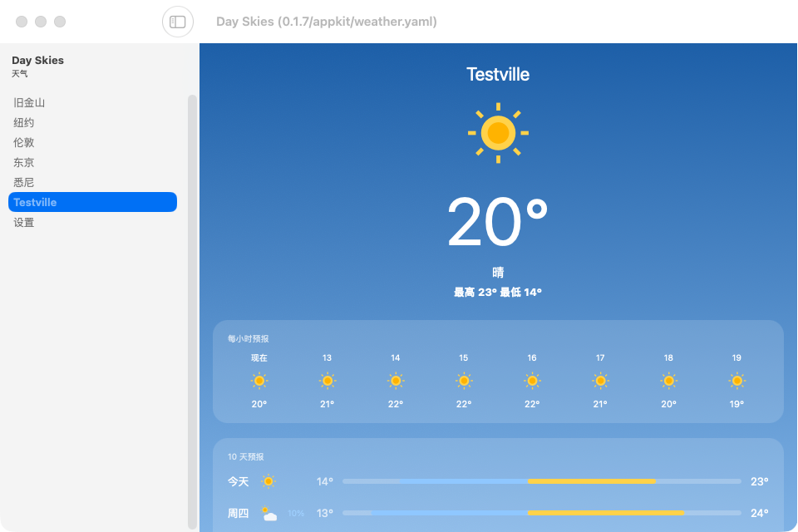Click the sun icon for 现在 hour
Image resolution: width=798 pixels, height=532 pixels.
[x=259, y=381]
